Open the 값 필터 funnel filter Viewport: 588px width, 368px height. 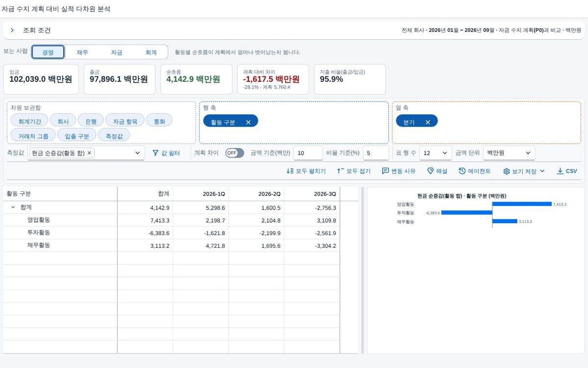167,153
